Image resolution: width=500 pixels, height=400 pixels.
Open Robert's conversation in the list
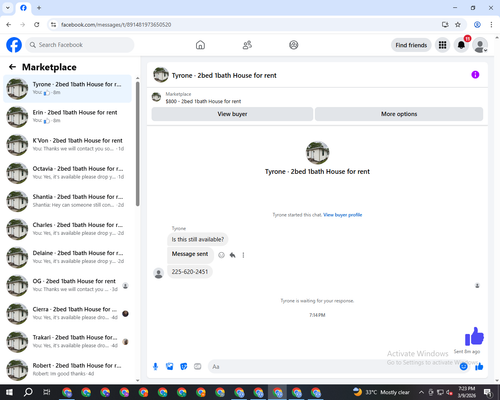[67, 370]
